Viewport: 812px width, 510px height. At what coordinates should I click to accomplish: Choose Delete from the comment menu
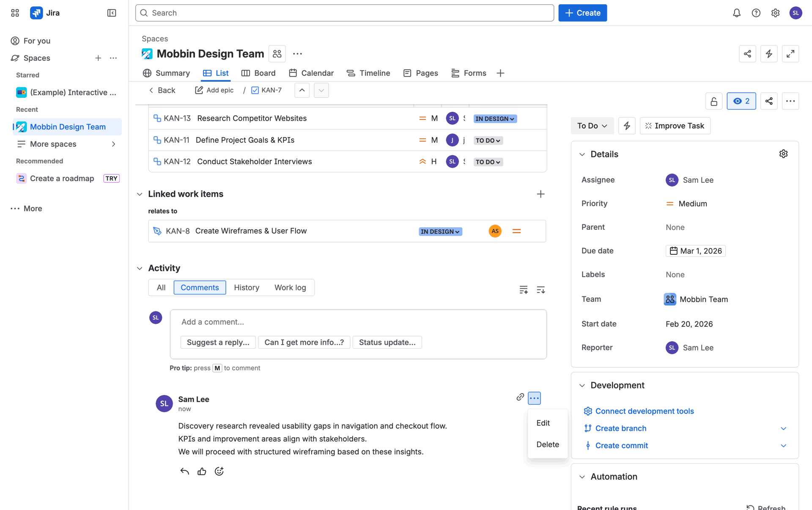click(548, 444)
